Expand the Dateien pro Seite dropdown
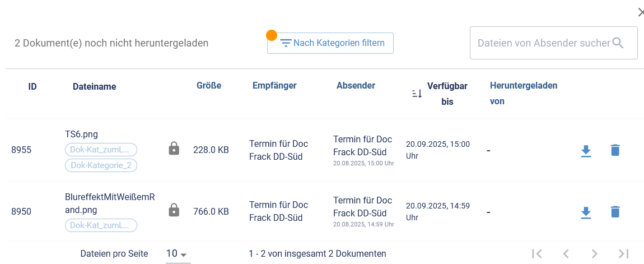The height and width of the screenshot is (264, 644). click(x=178, y=254)
